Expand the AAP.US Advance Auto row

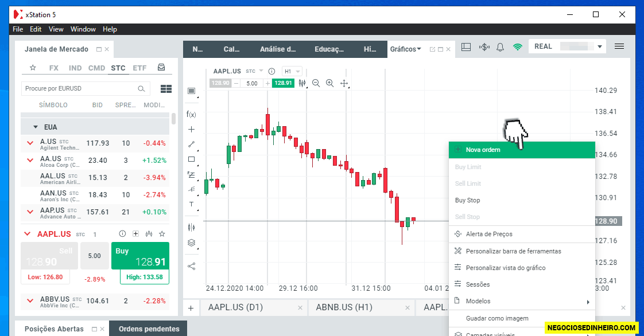[30, 212]
